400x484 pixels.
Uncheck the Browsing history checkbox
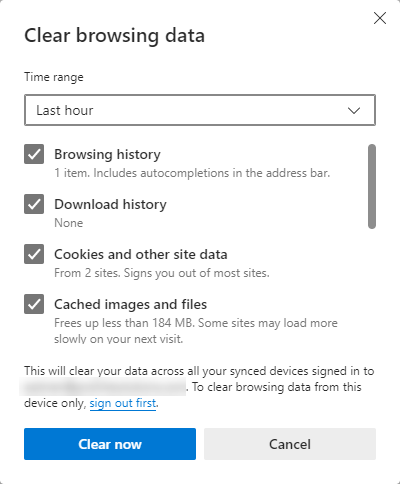(x=34, y=154)
